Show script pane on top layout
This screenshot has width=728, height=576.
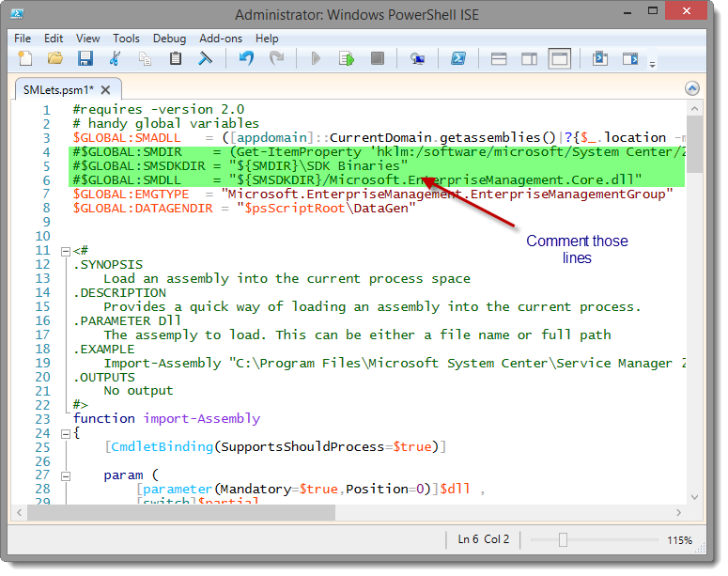click(499, 59)
